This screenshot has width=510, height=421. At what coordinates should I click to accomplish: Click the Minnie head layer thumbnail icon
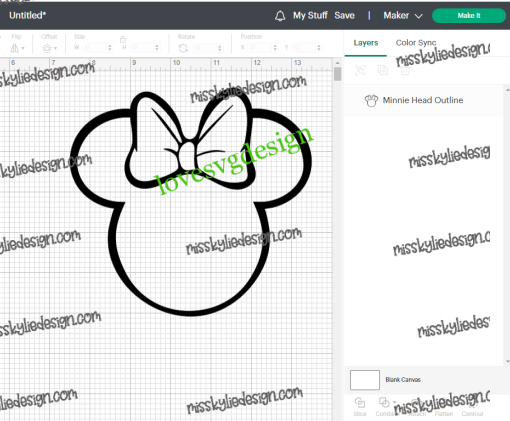tap(371, 100)
